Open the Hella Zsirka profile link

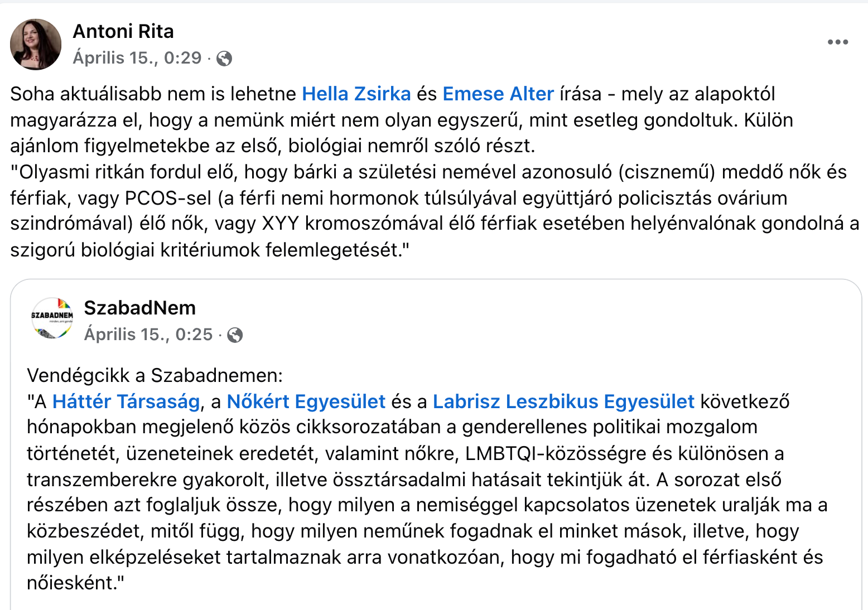[356, 94]
